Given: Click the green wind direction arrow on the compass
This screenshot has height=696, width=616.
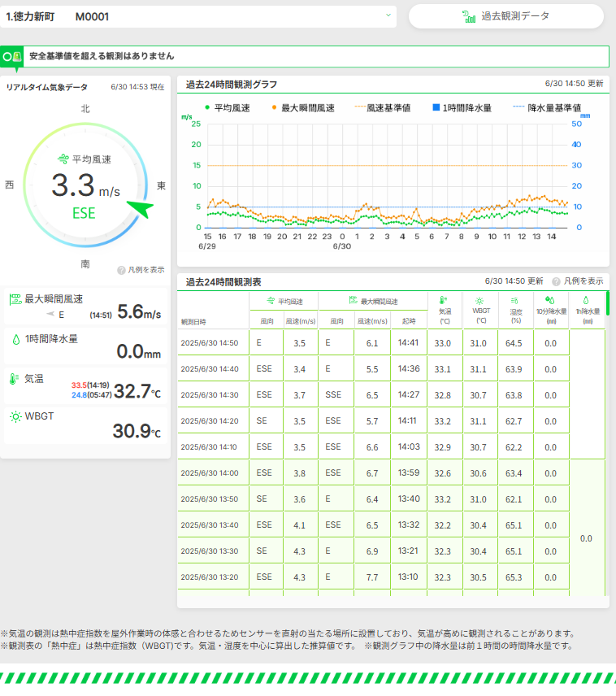Looking at the screenshot, I should (x=141, y=208).
